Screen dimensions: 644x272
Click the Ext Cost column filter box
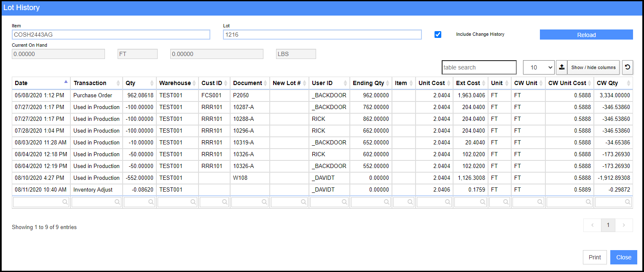pyautogui.click(x=471, y=202)
